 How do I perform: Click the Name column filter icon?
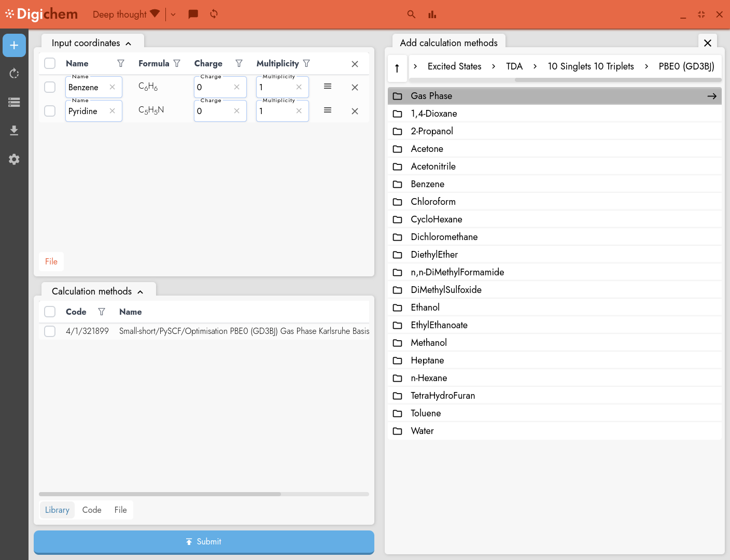coord(121,63)
